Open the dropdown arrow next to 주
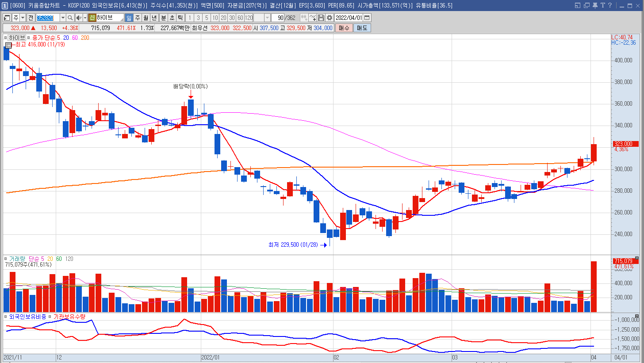This screenshot has height=363, width=644. point(23,18)
